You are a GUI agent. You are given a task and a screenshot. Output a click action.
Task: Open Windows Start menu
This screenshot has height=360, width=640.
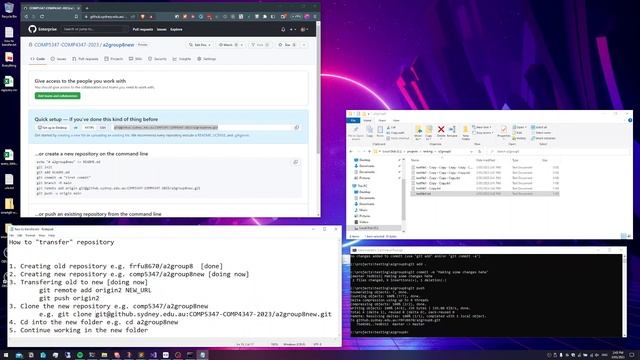click(6, 355)
